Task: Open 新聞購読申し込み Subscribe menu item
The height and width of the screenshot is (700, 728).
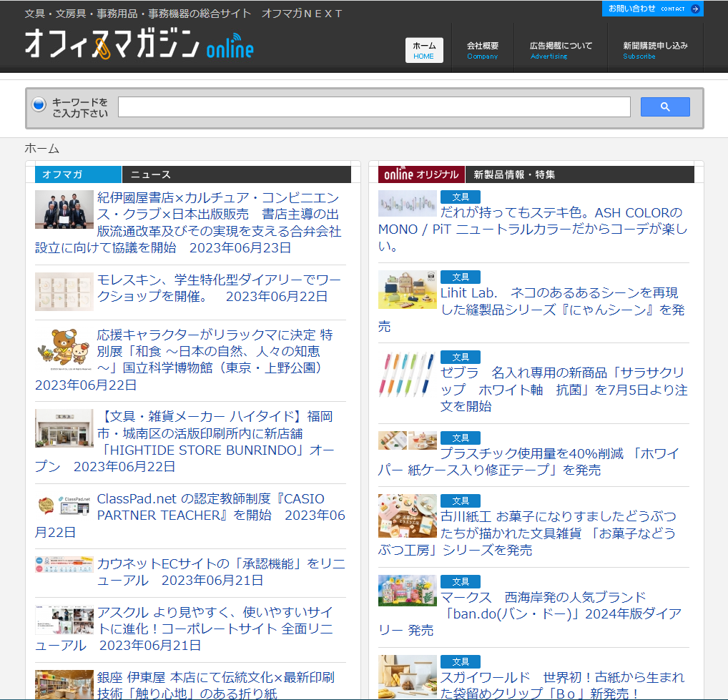Action: [x=655, y=50]
